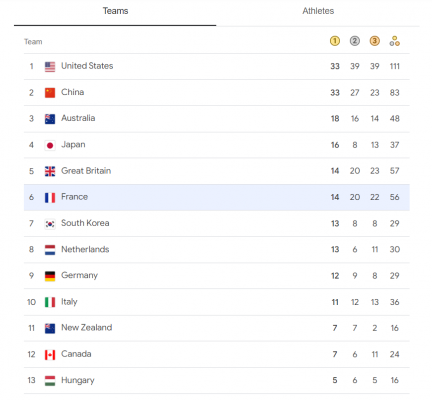
Task: Click the China flag icon
Action: pyautogui.click(x=50, y=93)
